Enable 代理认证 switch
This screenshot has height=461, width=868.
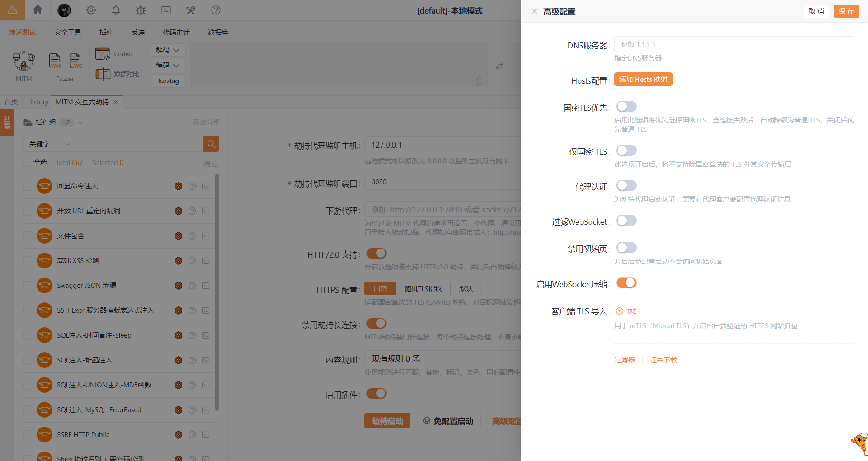pyautogui.click(x=626, y=186)
